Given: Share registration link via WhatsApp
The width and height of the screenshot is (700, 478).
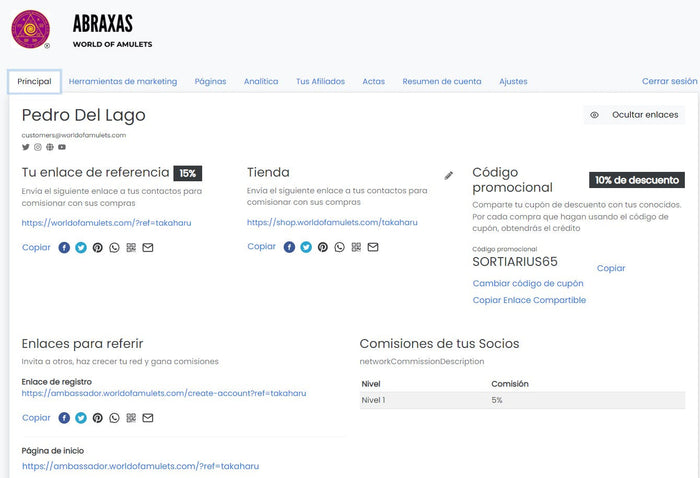Looking at the screenshot, I should point(114,418).
